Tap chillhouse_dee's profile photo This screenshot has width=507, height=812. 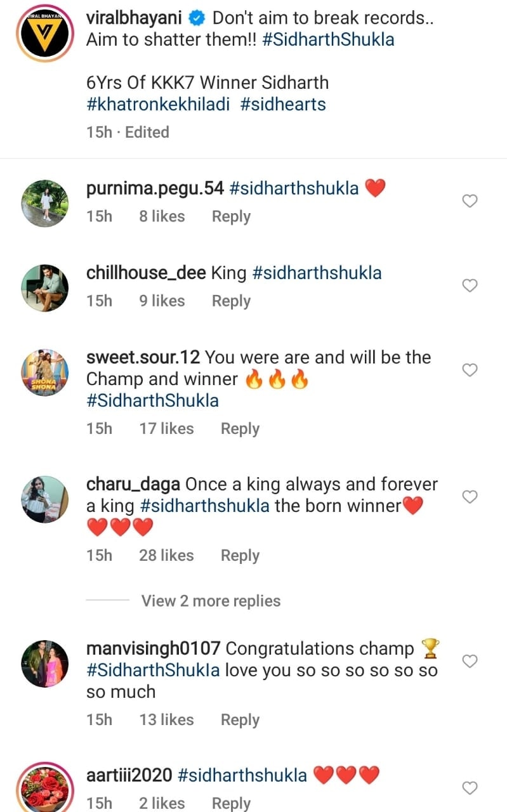pyautogui.click(x=44, y=287)
